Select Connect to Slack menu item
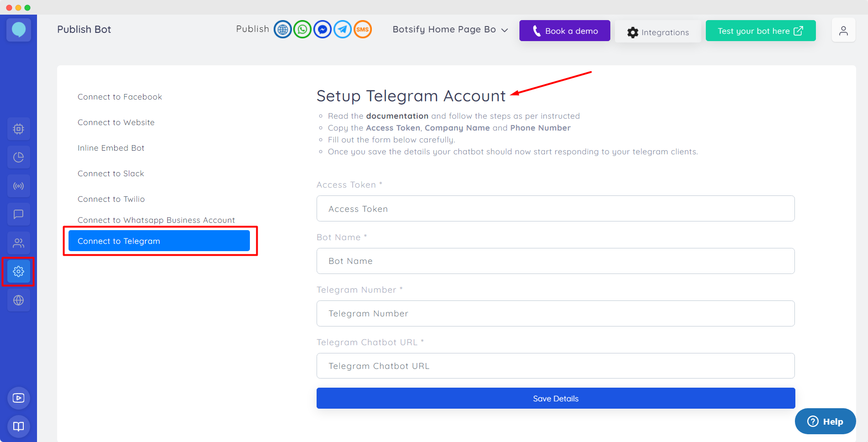Screen dimensions: 868x442 pos(111,174)
